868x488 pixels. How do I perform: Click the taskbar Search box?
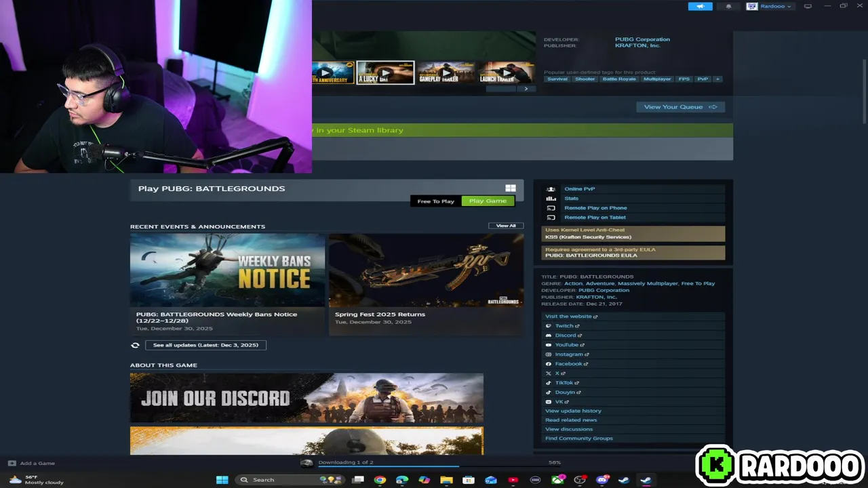290,480
